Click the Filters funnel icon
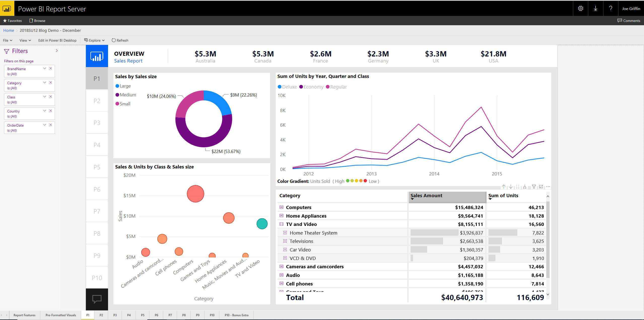This screenshot has height=320, width=644. (7, 51)
